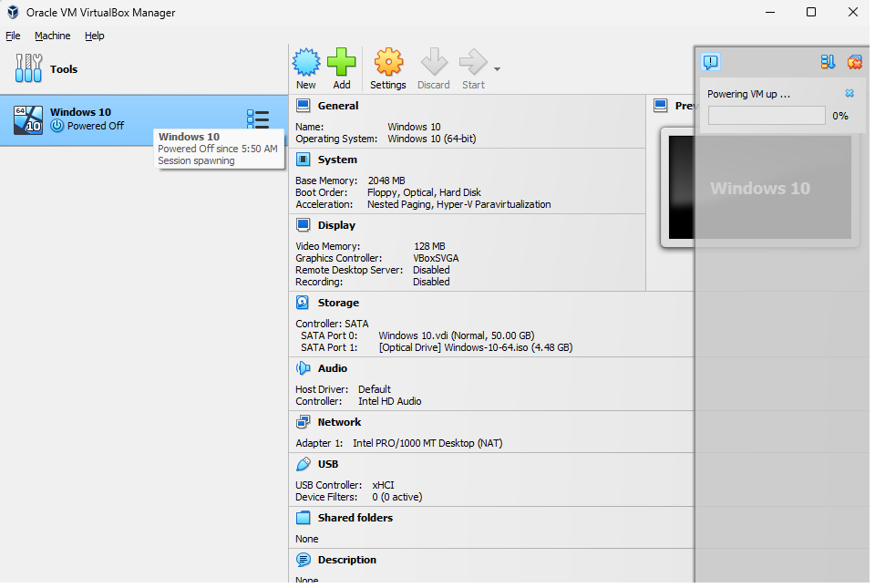Open the Windows 10 machine tools list menu
875x588 pixels.
(258, 119)
